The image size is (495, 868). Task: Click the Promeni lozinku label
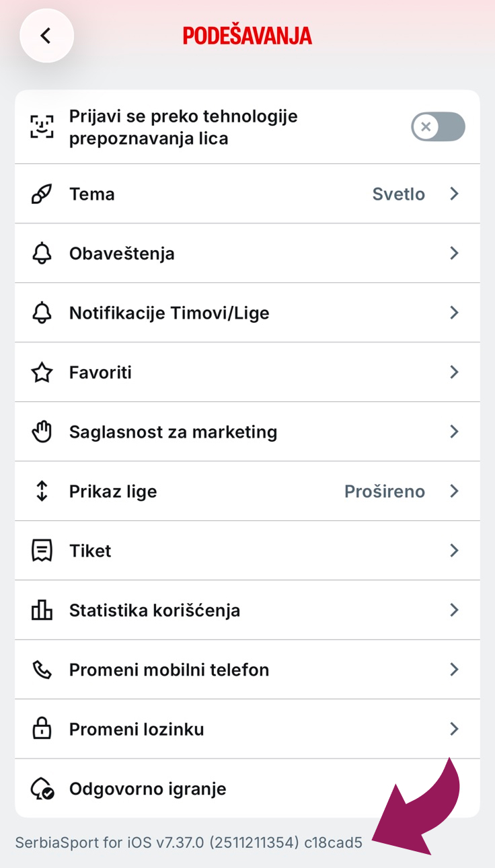point(137,729)
